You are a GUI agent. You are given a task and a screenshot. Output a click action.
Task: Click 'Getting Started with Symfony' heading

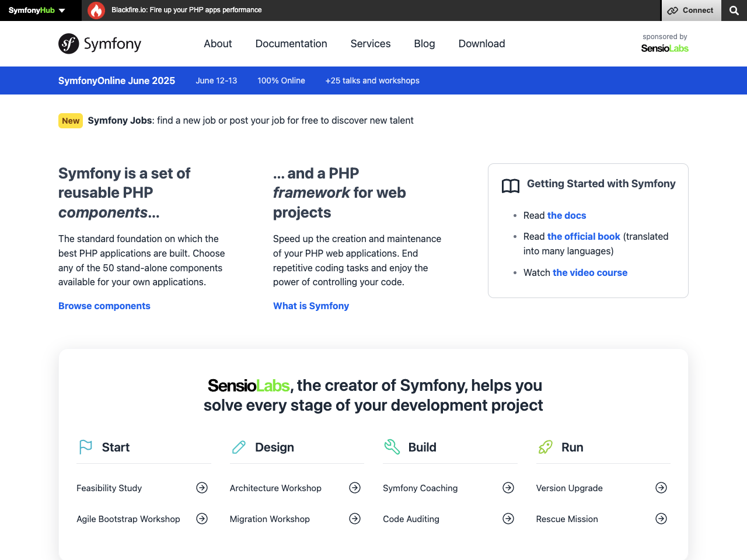click(x=601, y=184)
